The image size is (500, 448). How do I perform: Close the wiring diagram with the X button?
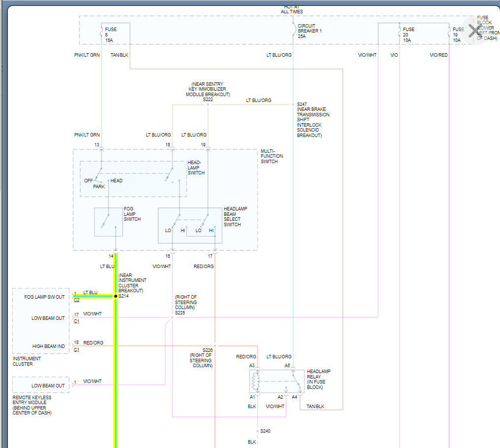point(475,31)
